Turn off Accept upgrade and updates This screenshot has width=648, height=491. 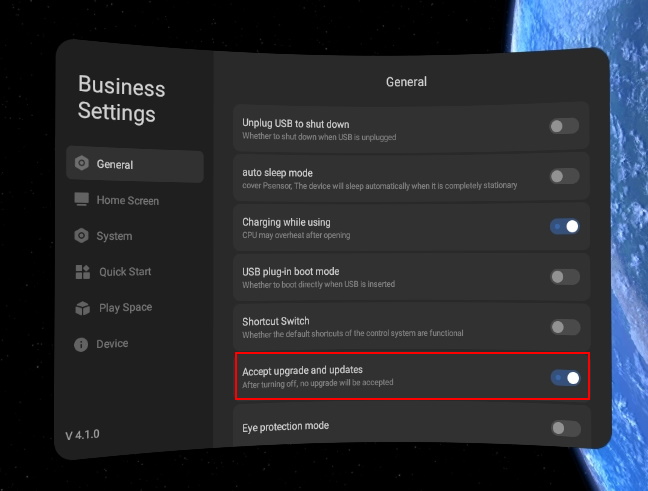(x=566, y=378)
